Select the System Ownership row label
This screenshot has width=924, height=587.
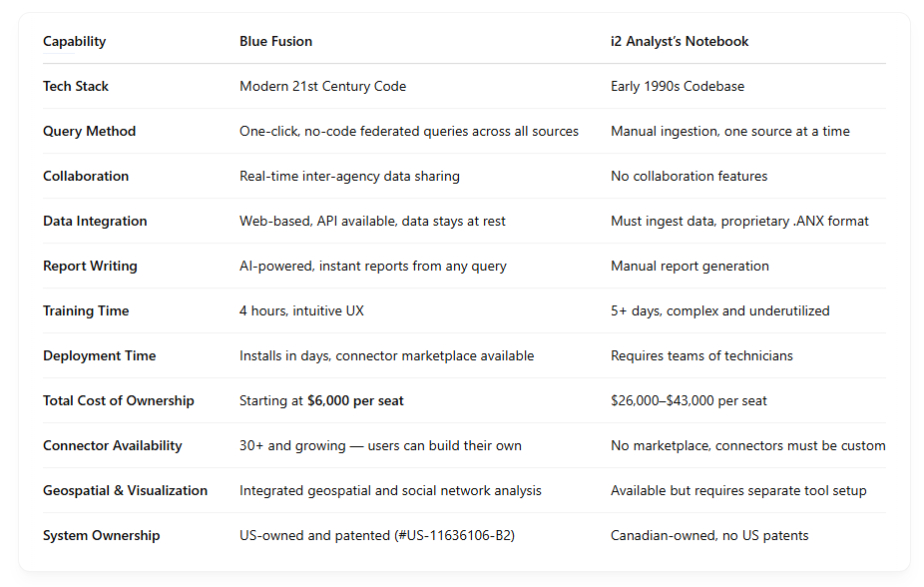pos(101,535)
